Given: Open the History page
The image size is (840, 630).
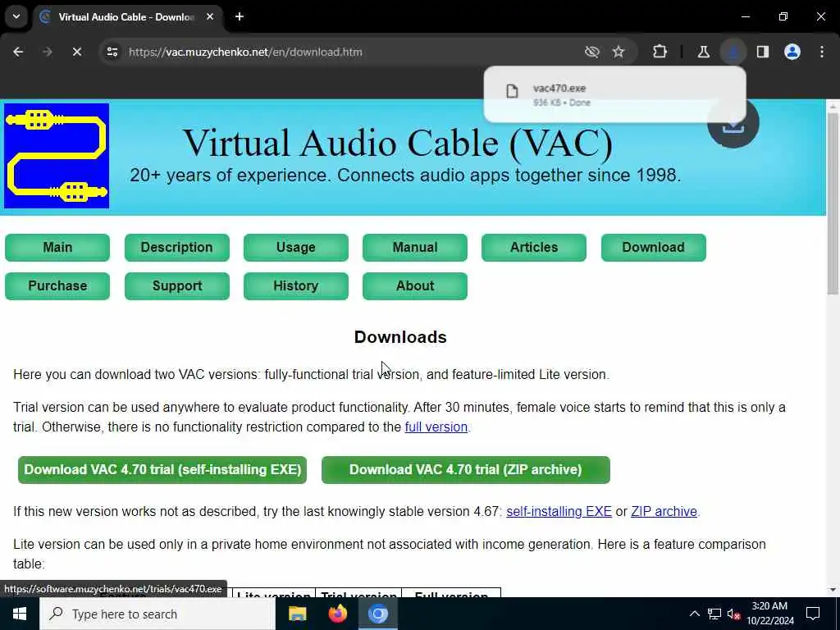Looking at the screenshot, I should coord(295,286).
